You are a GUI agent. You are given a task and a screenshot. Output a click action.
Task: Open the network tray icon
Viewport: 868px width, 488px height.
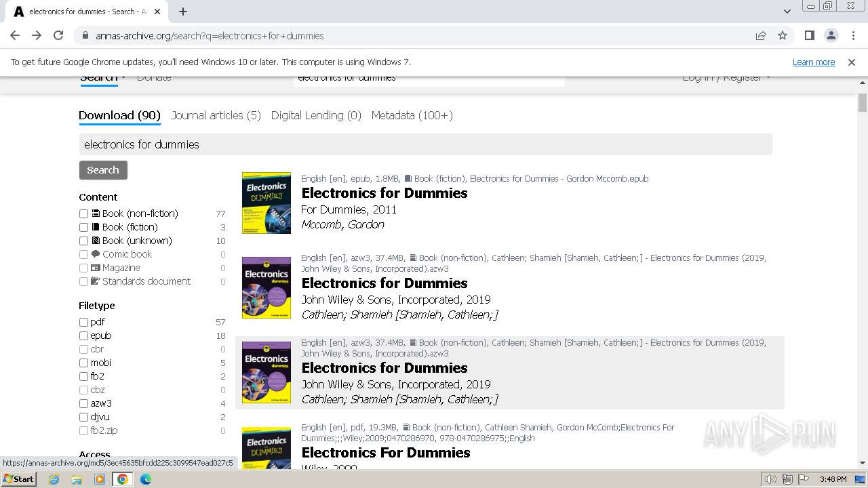click(787, 479)
